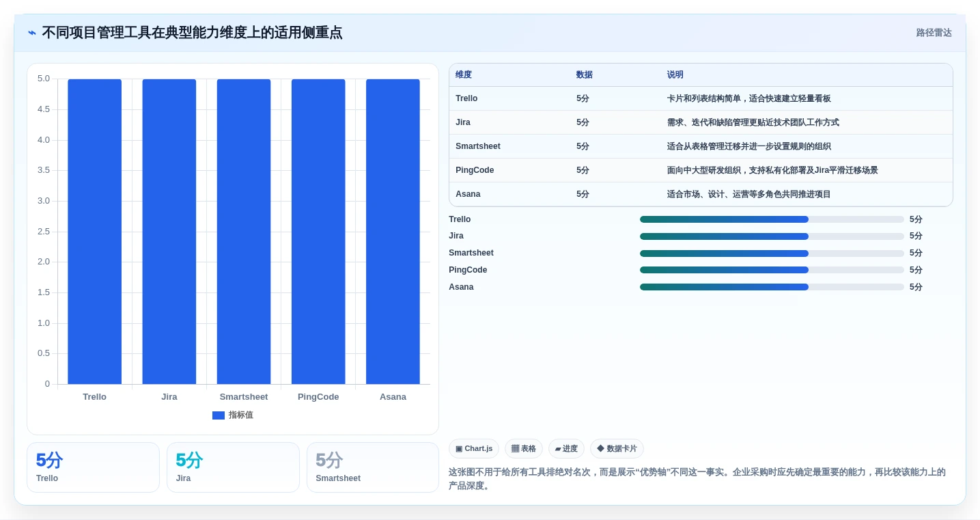Open the Jira 5分 data card

click(x=233, y=467)
